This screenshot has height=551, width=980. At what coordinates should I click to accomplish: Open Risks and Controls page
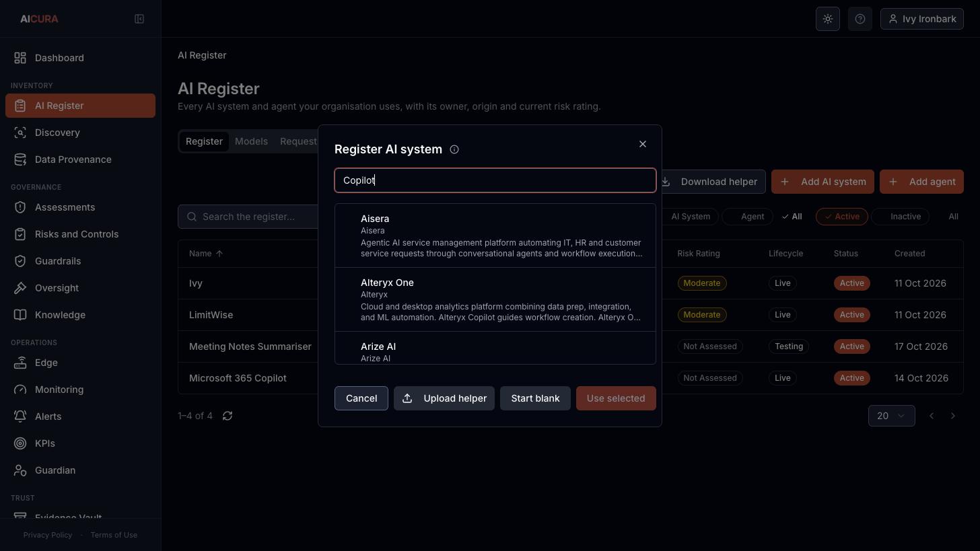click(x=80, y=234)
